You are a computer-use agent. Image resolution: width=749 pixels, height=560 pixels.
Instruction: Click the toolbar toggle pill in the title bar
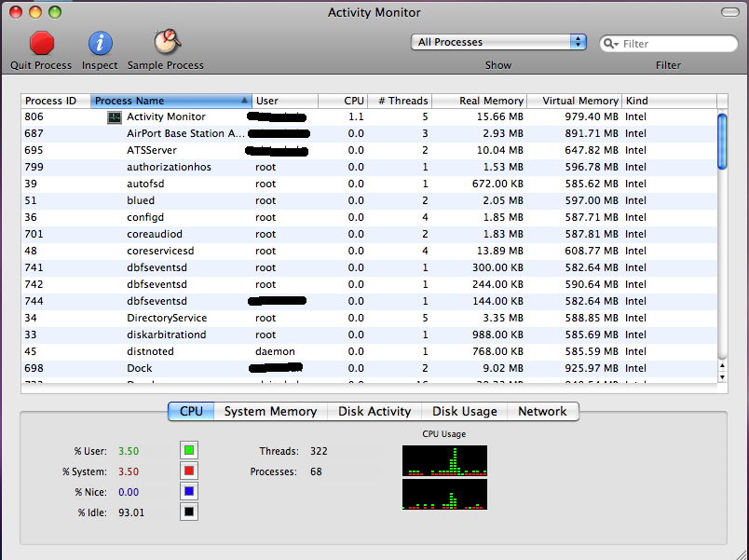729,12
